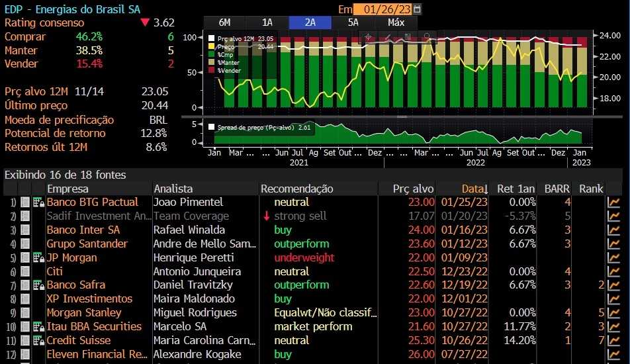Open report document icon for XP Investimentos
The height and width of the screenshot is (364, 630).
pos(25,299)
